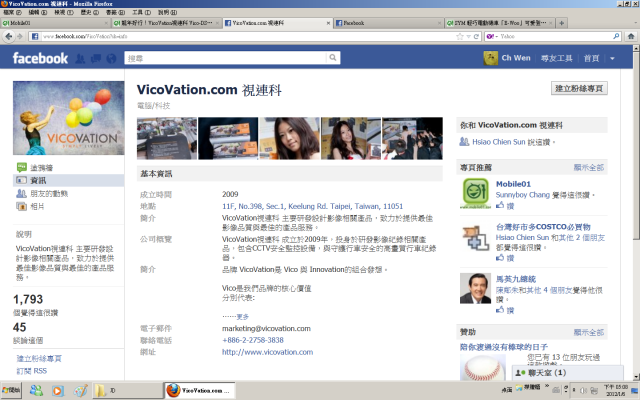Screen dimensions: 640x400
Task: Like the COSTCO page with thumbs-up 讚
Action: pyautogui.click(x=505, y=258)
